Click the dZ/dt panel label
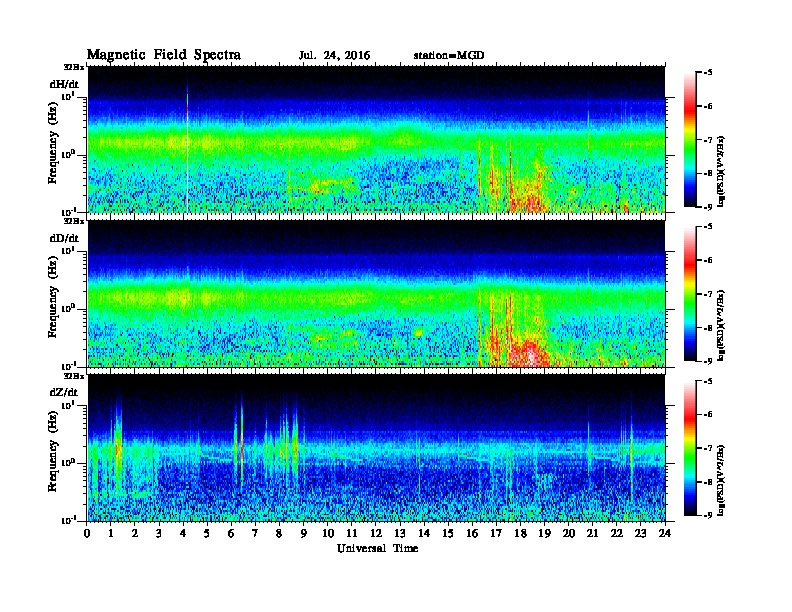Screen dimensions: 792x612 [64, 392]
